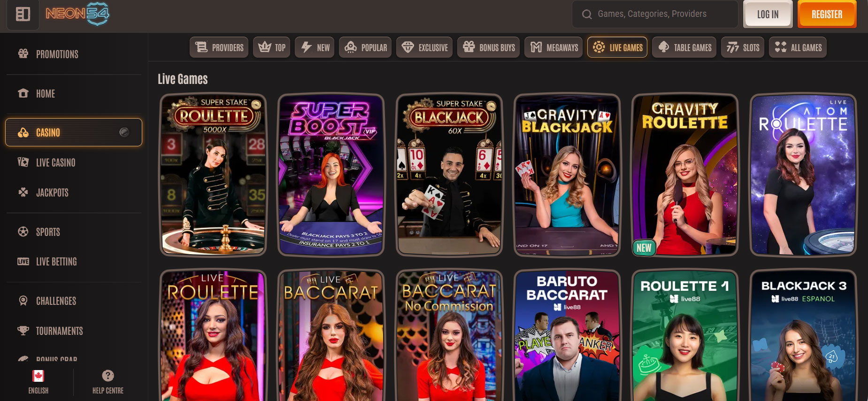Viewport: 868px width, 401px height.
Task: Select the Jackpots sidebar icon
Action: 23,192
